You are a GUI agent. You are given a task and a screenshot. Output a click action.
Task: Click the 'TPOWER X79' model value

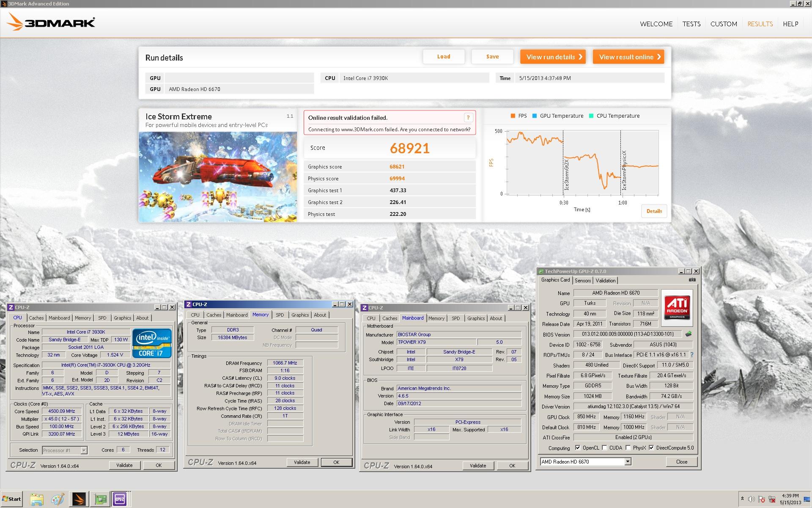pos(436,342)
